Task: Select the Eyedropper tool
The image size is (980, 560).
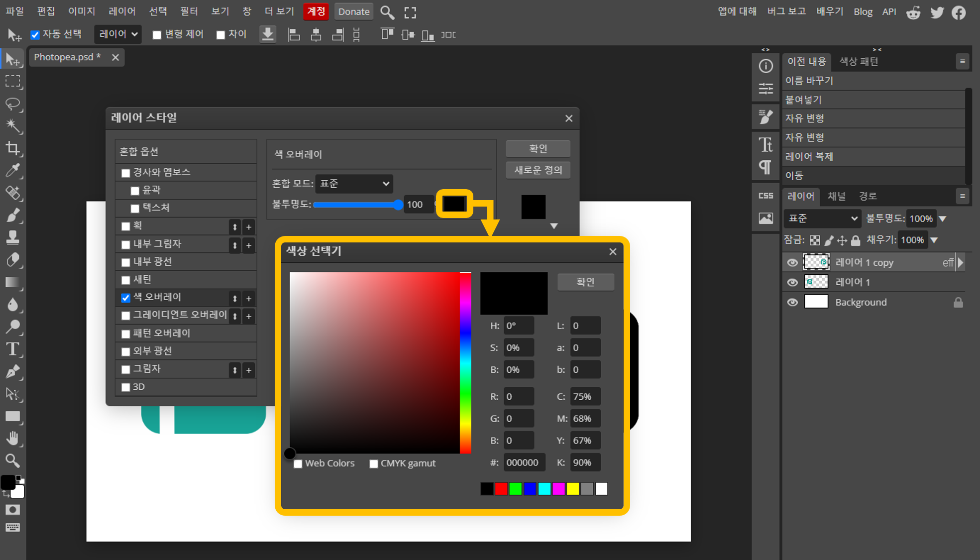Action: click(x=13, y=171)
